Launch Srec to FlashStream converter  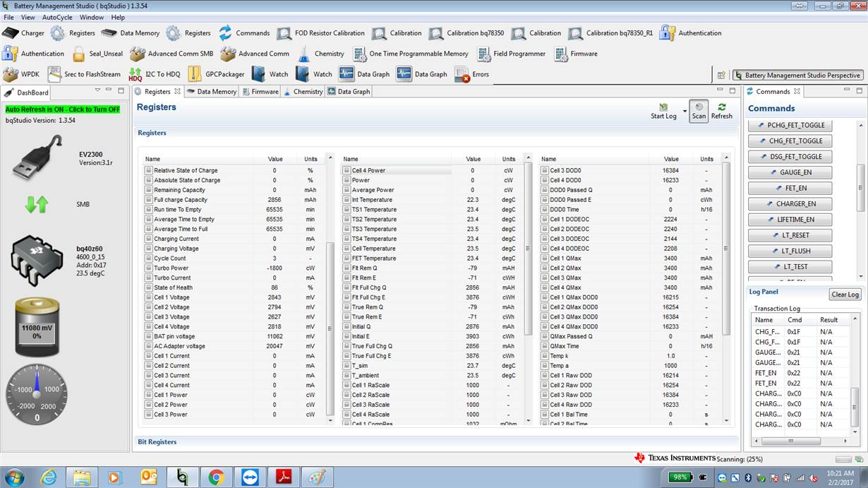click(84, 74)
